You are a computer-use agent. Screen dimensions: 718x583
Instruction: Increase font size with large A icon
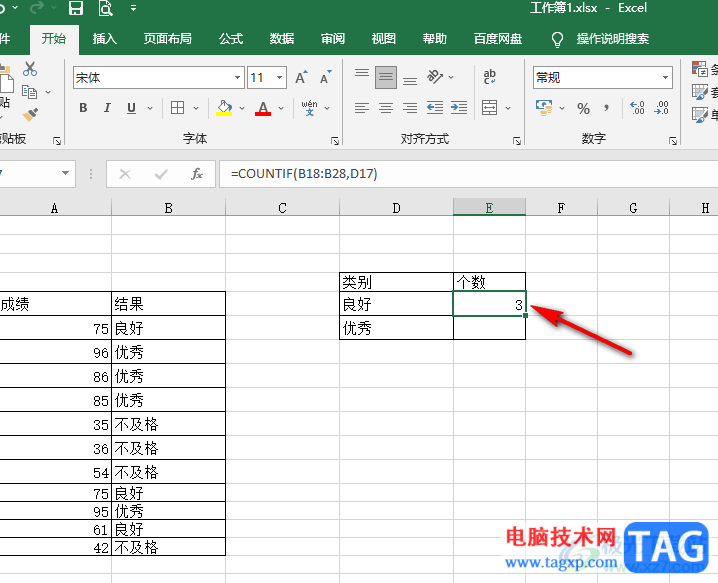pos(301,77)
